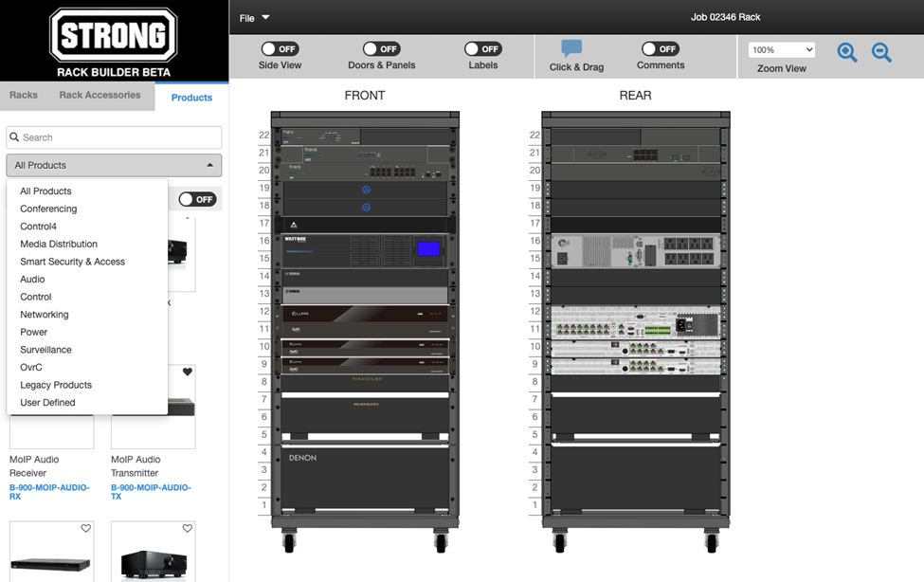This screenshot has height=582, width=924.
Task: Click the search magnifier icon in sidebar
Action: tap(15, 136)
